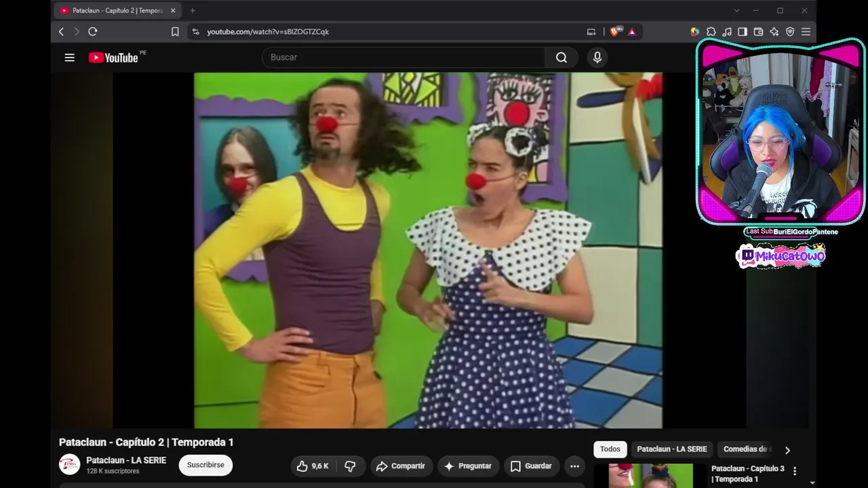Select the Todos filter chip
The width and height of the screenshot is (868, 488).
[x=610, y=449]
